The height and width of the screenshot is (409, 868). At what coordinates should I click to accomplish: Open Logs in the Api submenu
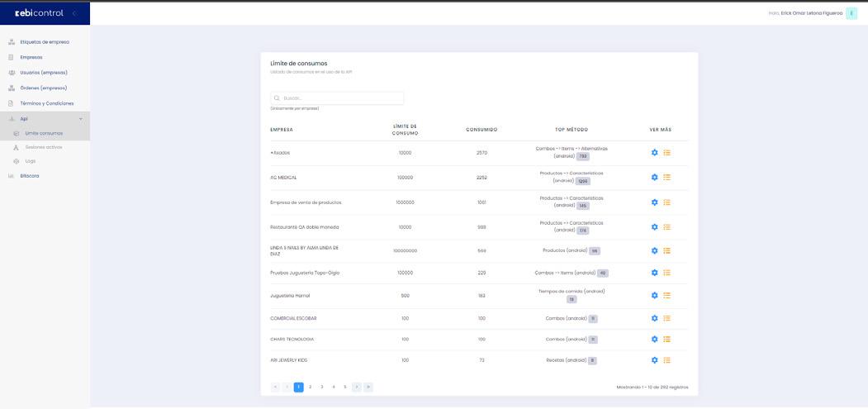tap(31, 161)
